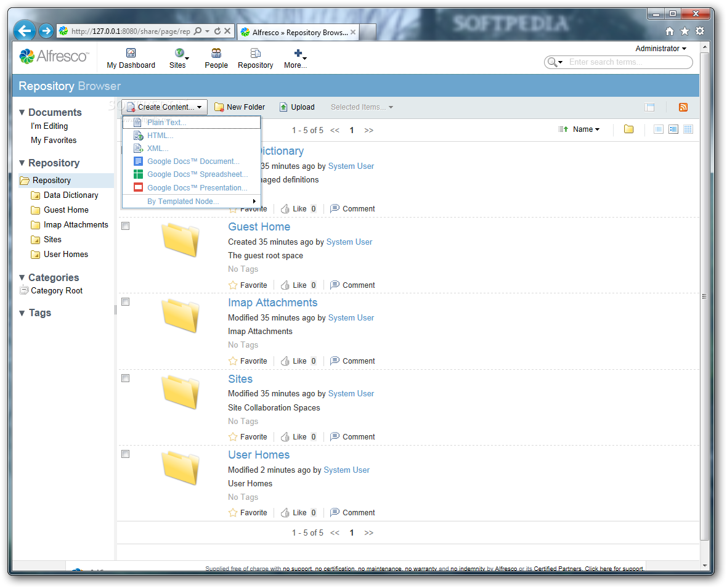Switch to detailed list view icon
727x588 pixels.
pyautogui.click(x=673, y=129)
